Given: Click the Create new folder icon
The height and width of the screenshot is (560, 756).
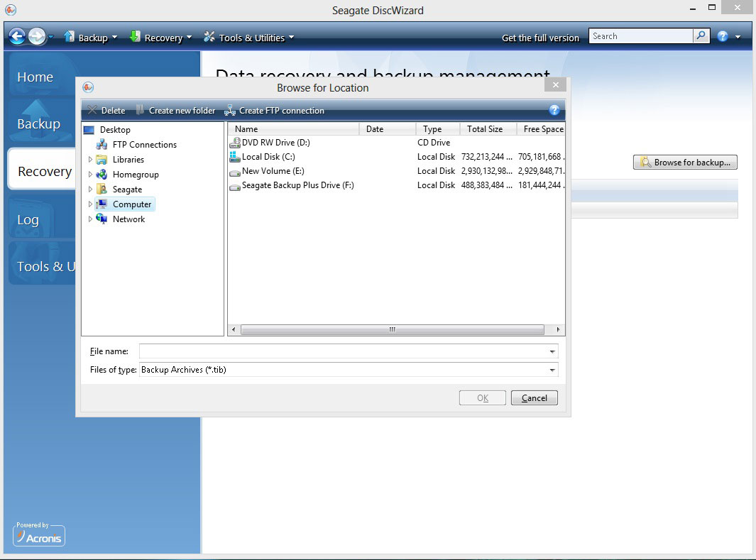Looking at the screenshot, I should click(141, 110).
